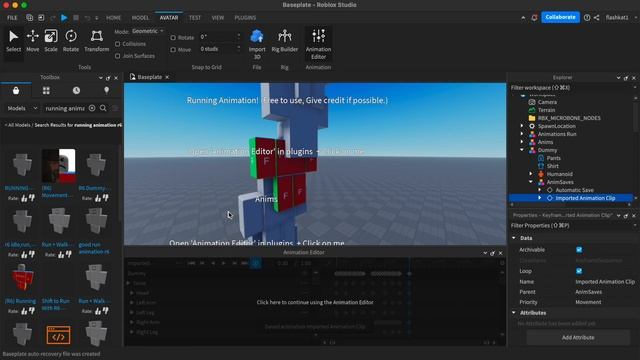Click the Toolbox search magnifier

tap(103, 108)
